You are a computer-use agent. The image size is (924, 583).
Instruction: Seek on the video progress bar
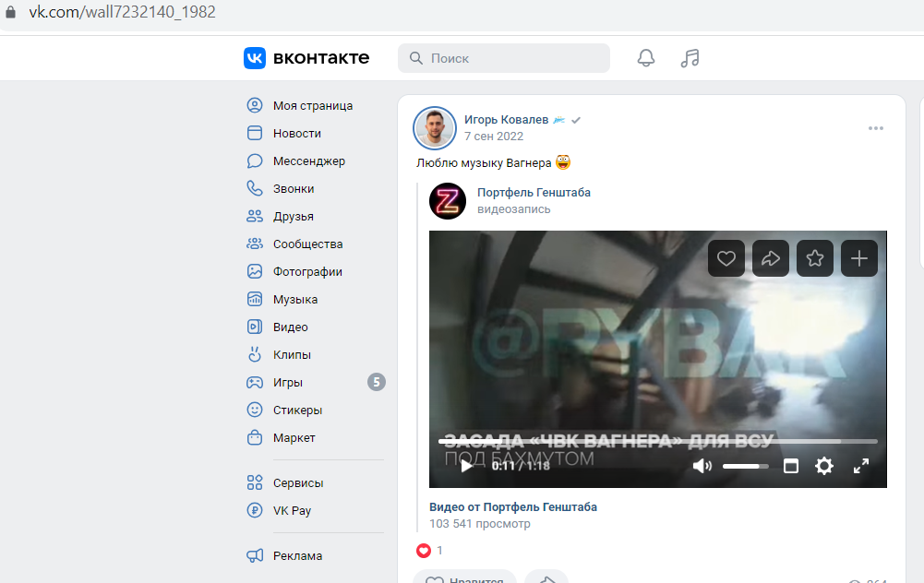[657, 441]
